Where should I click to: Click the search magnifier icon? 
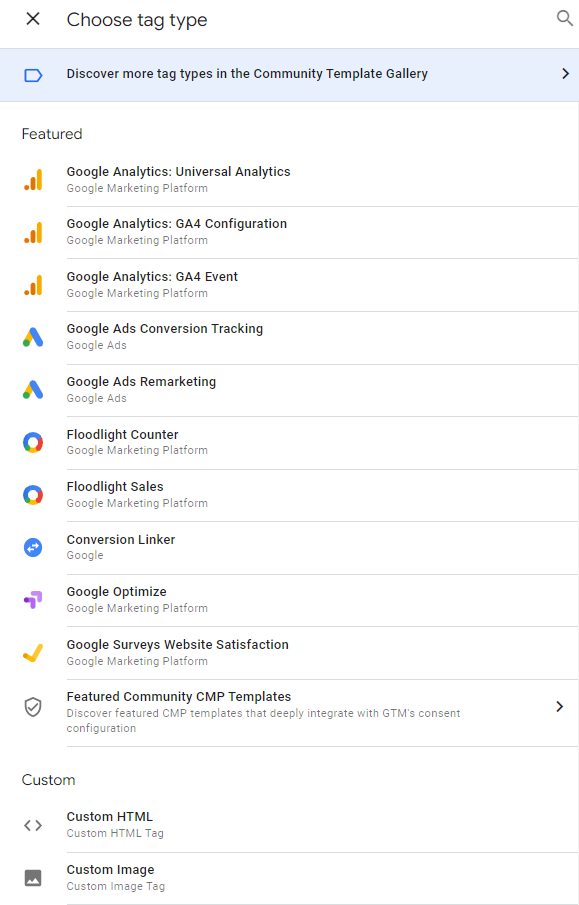tap(565, 18)
